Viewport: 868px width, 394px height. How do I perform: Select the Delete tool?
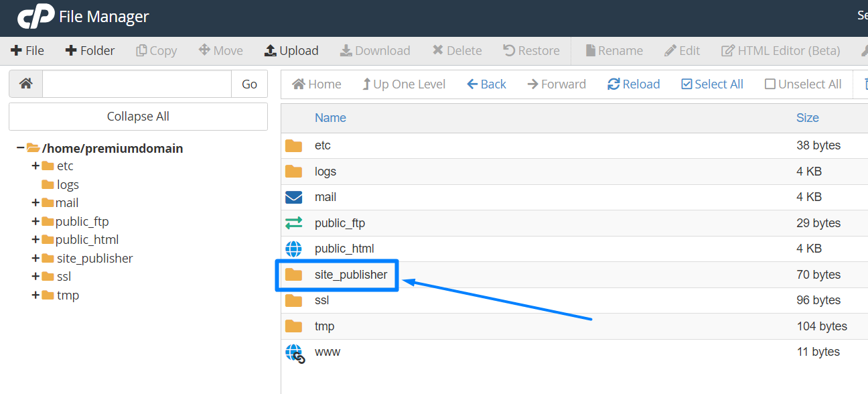(x=457, y=50)
